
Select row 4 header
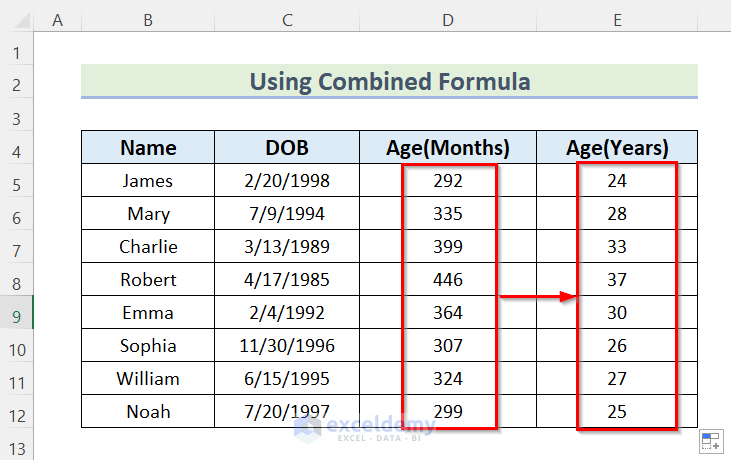click(17, 148)
